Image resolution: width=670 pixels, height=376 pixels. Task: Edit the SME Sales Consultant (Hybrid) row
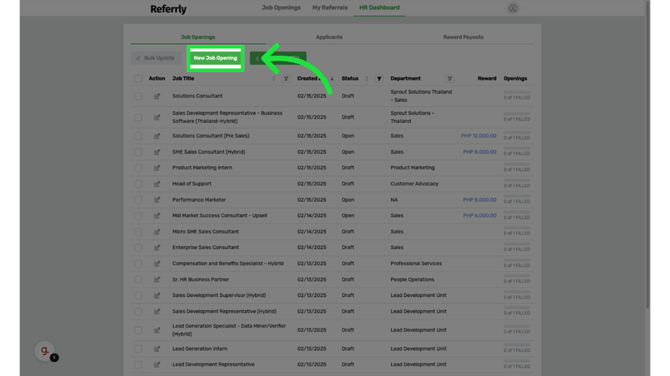click(x=157, y=152)
